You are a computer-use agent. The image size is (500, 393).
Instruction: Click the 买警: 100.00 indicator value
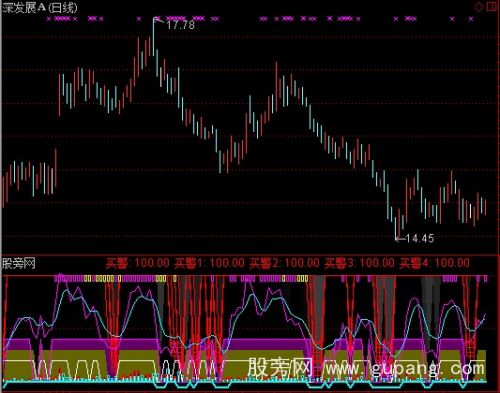pos(138,263)
